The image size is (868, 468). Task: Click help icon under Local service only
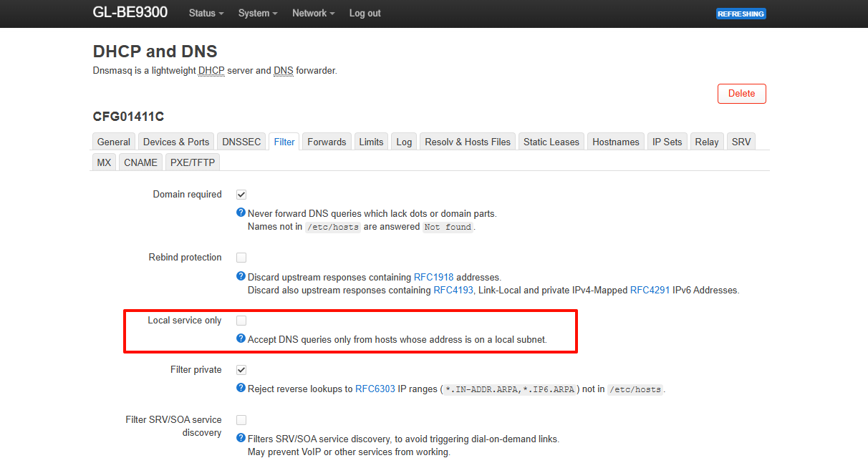241,338
